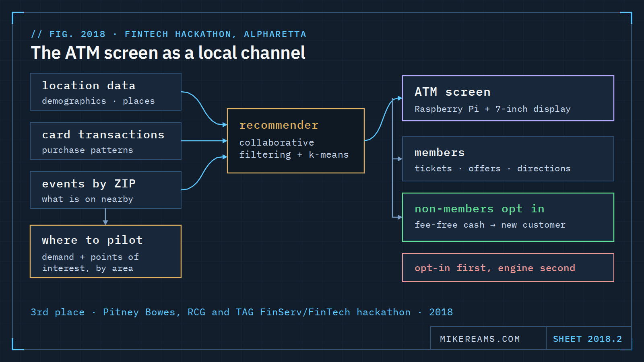Screen dimensions: 644x362
Task: Select 'demand + points of interest, by area'
Action: (90, 263)
